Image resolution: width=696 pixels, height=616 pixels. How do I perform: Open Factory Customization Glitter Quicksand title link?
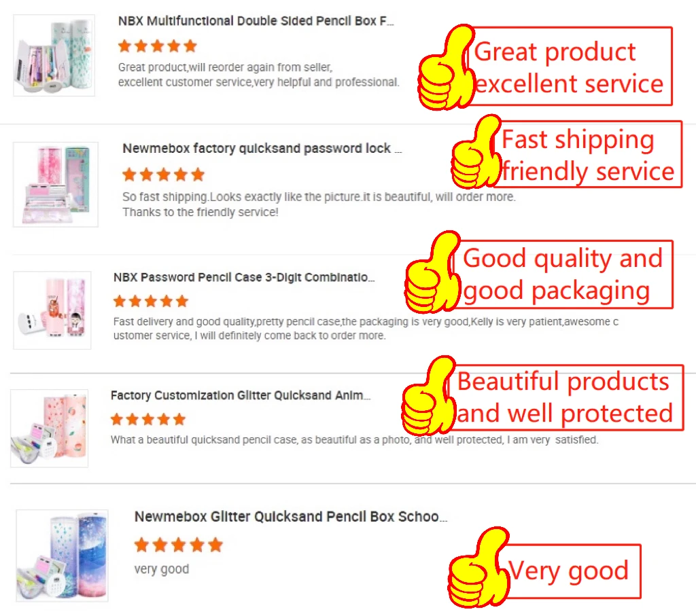coord(240,395)
